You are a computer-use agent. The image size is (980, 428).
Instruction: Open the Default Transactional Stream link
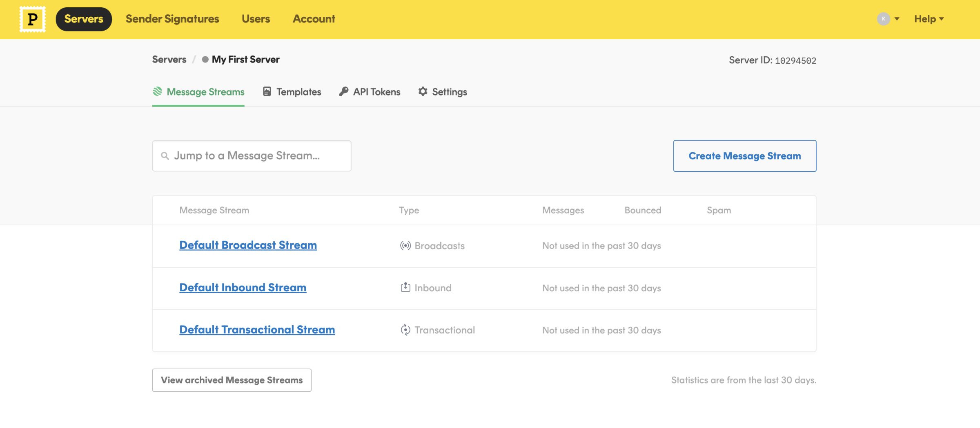click(x=257, y=329)
